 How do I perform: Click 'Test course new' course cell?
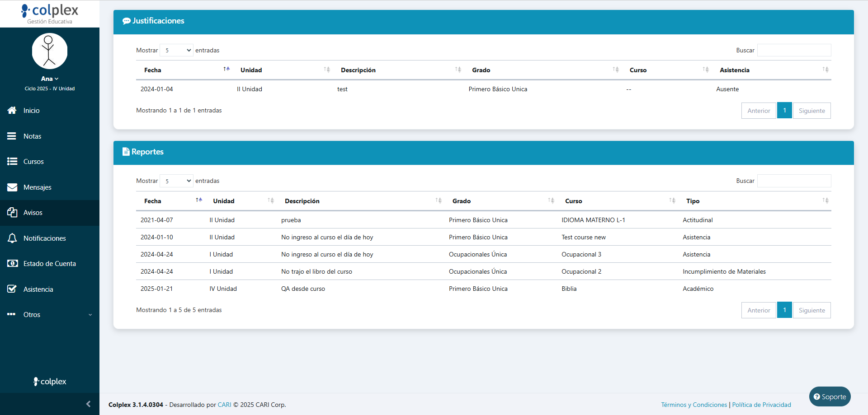pos(584,237)
